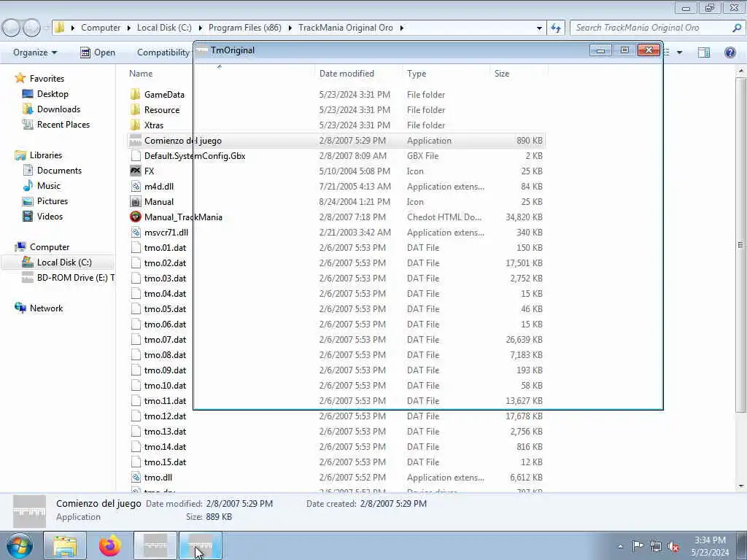The image size is (747, 560).
Task: Go to Computer in breadcrumb path
Action: [x=101, y=28]
